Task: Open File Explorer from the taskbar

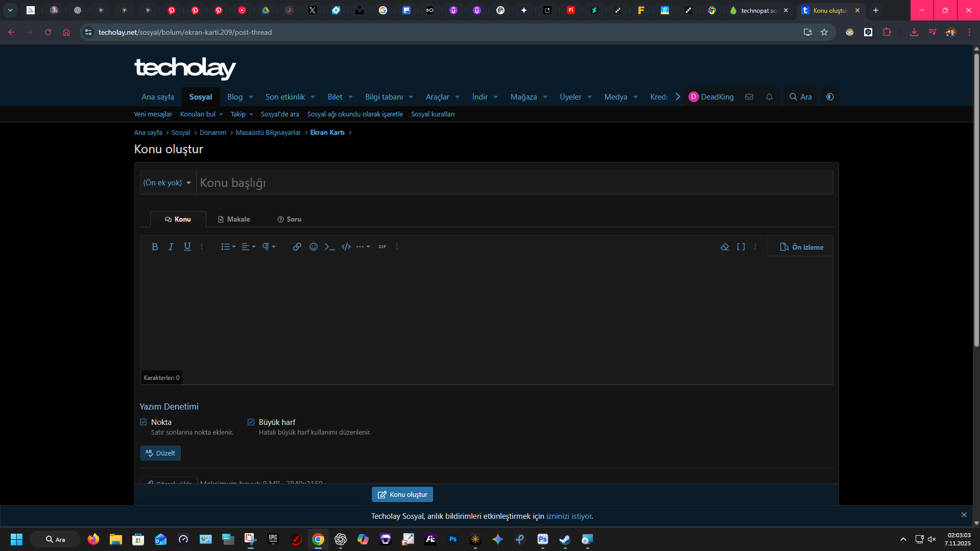Action: pos(116,539)
